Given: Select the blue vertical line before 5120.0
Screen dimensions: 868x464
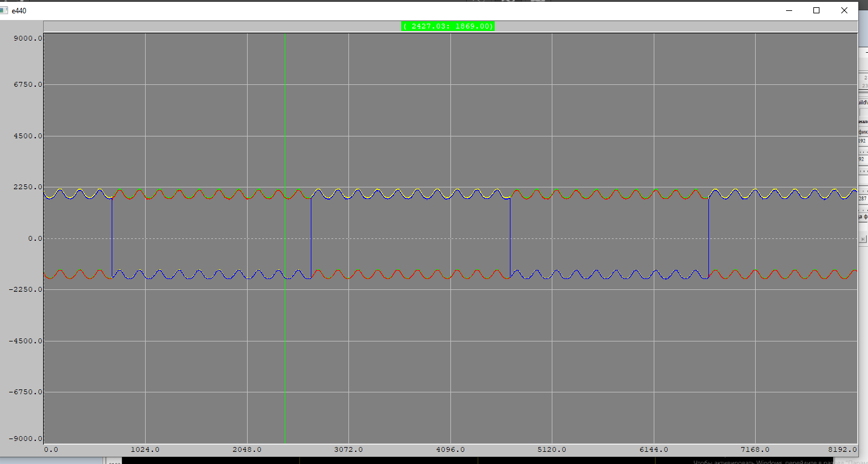Looking at the screenshot, I should tap(510, 238).
